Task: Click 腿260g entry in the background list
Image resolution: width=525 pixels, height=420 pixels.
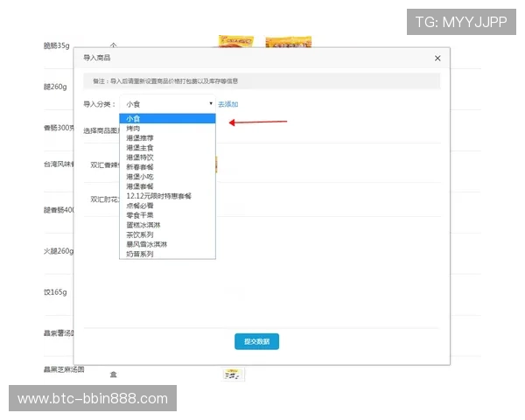Action: [55, 87]
